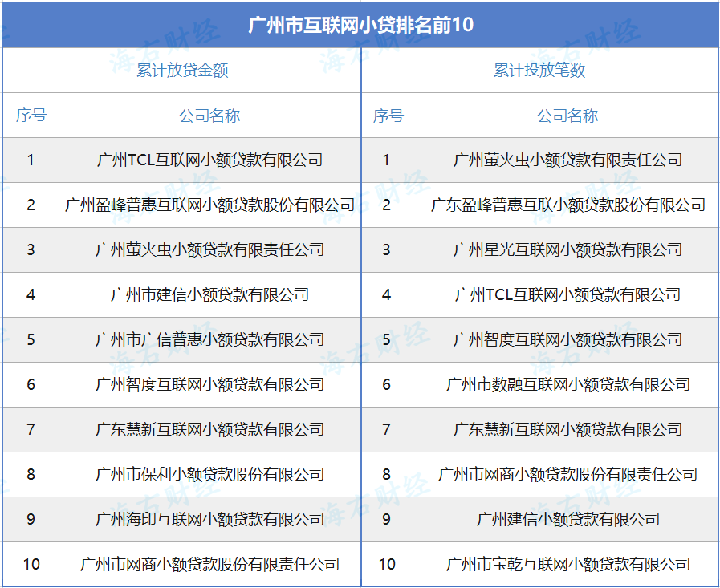The image size is (720, 588).
Task: Click the 广州市广信普惠小额贷款有限公司 cell
Action: tap(209, 339)
